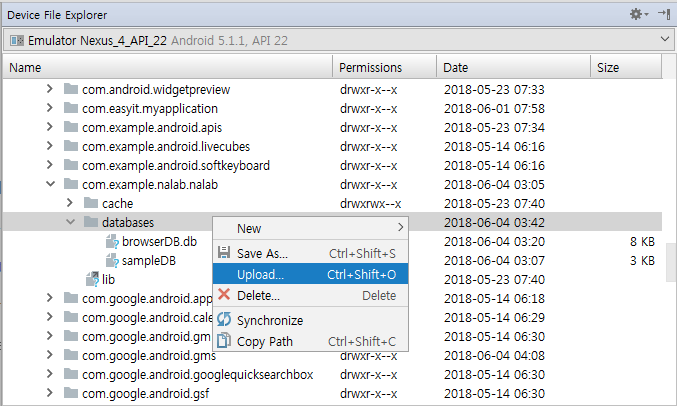Screen dimensions: 677x406
Task: Click the vertical scrollbar thumb
Action: click(x=671, y=262)
